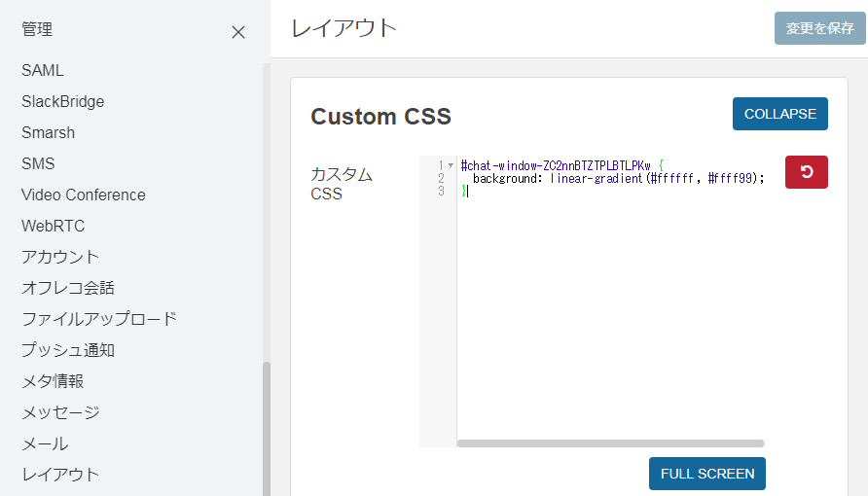Select メッセージ in the sidebar
Screen dimensions: 868x496
pos(60,412)
